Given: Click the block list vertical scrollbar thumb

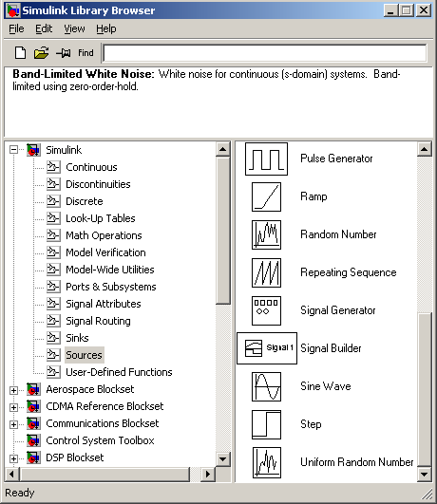Looking at the screenshot, I should click(424, 389).
